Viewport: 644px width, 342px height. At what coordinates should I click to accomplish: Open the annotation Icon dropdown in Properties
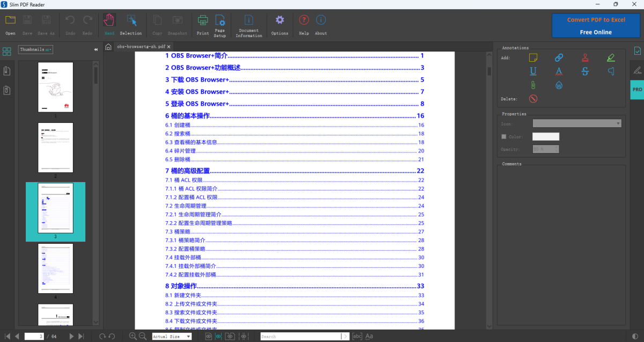[x=577, y=123]
